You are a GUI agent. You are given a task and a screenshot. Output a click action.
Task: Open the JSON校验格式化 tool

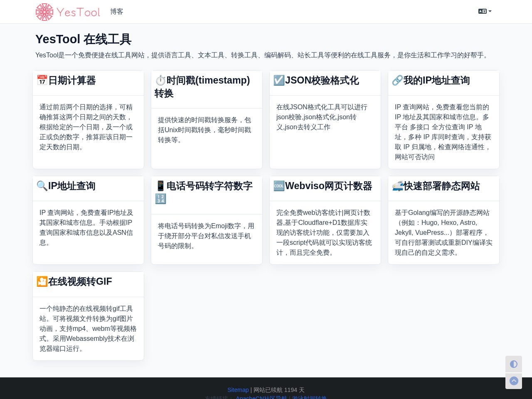click(322, 80)
